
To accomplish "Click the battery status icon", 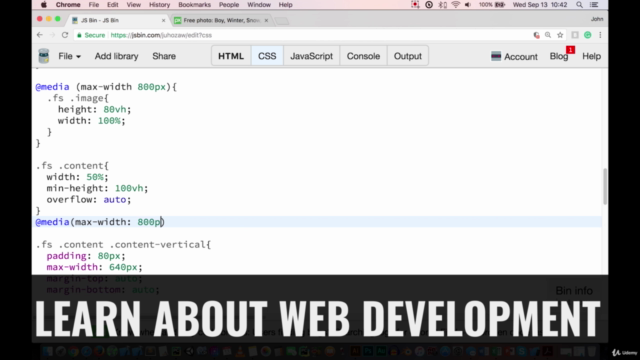I will point(500,5).
